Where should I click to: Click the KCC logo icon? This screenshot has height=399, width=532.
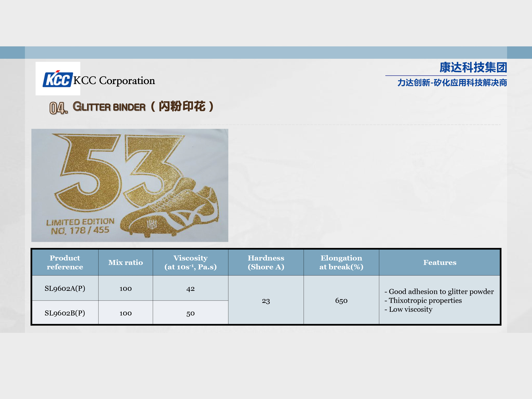click(58, 79)
